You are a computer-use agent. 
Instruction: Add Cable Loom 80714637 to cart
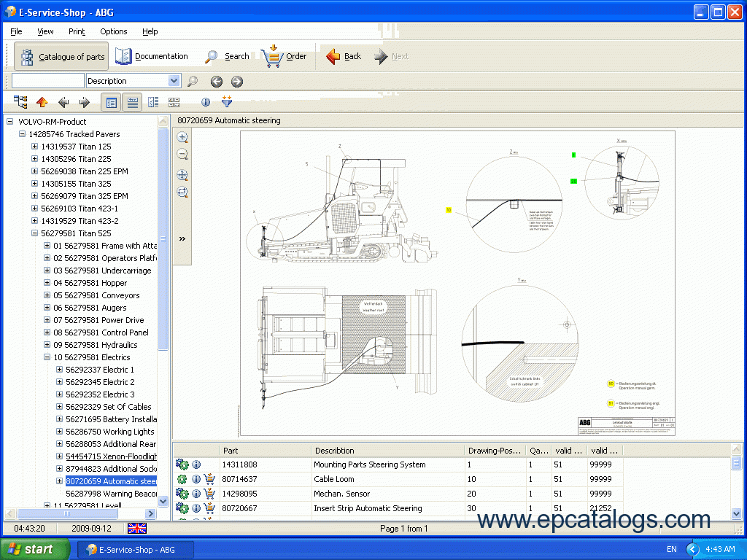coord(209,479)
